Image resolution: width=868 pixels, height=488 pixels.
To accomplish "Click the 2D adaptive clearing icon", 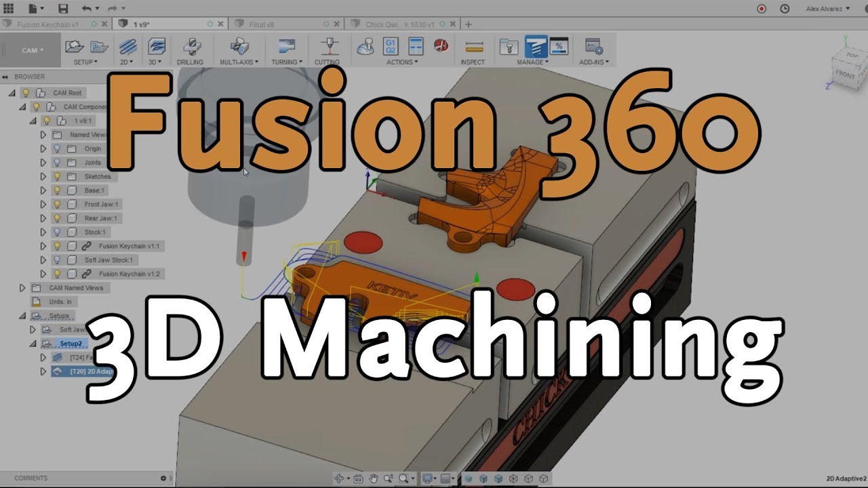I will click(x=127, y=47).
